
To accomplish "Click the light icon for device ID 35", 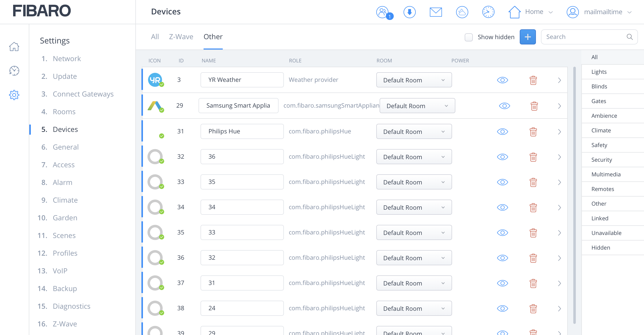I will pyautogui.click(x=155, y=232).
